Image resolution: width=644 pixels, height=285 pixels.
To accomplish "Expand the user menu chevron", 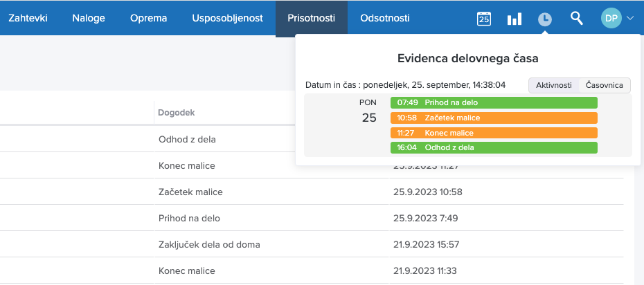I will point(629,19).
